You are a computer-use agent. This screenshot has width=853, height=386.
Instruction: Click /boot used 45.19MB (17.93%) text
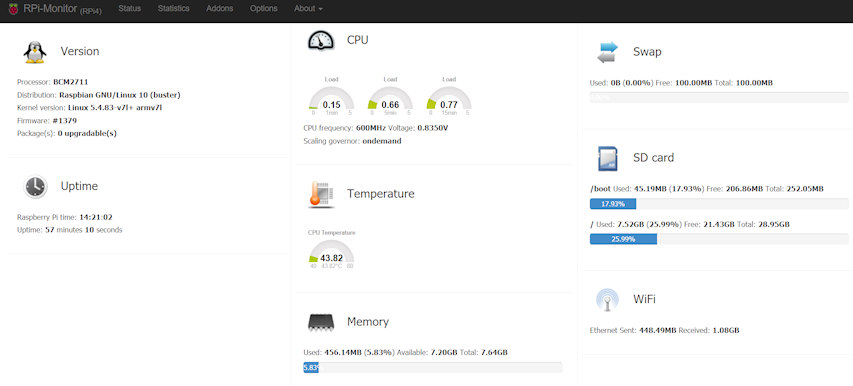tap(669, 189)
